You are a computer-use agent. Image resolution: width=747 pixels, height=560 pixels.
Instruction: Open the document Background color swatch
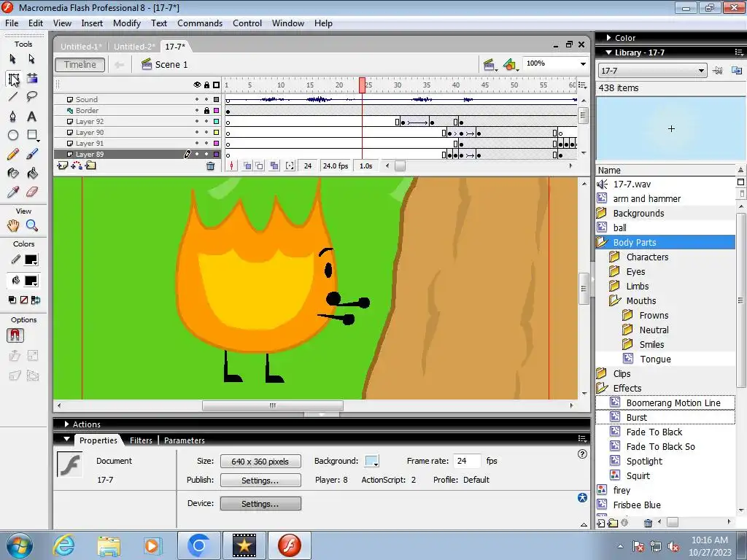371,461
